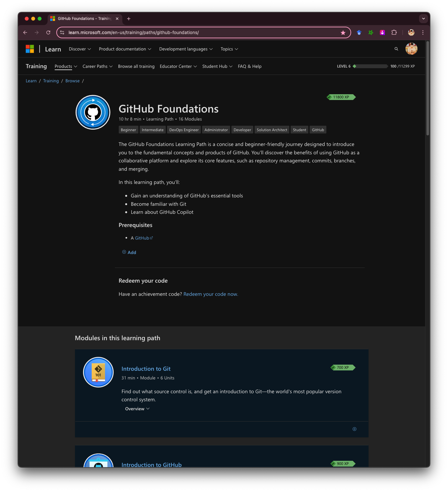Click the Beginner tag
The width and height of the screenshot is (448, 491).
(128, 130)
